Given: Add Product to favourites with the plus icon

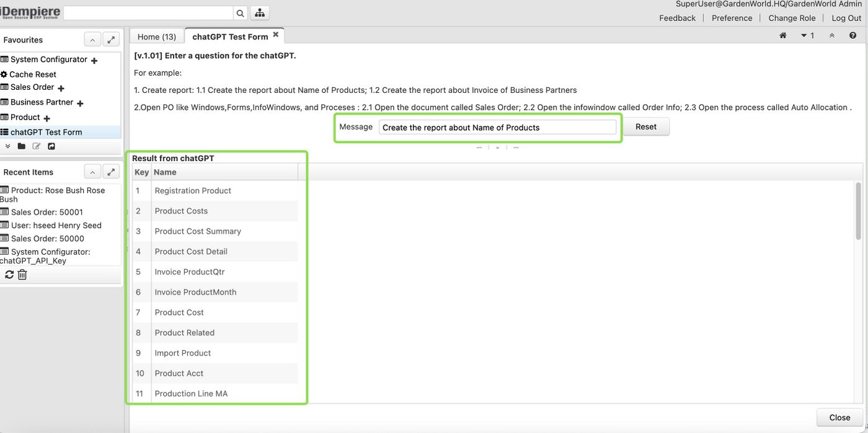Looking at the screenshot, I should coord(46,118).
